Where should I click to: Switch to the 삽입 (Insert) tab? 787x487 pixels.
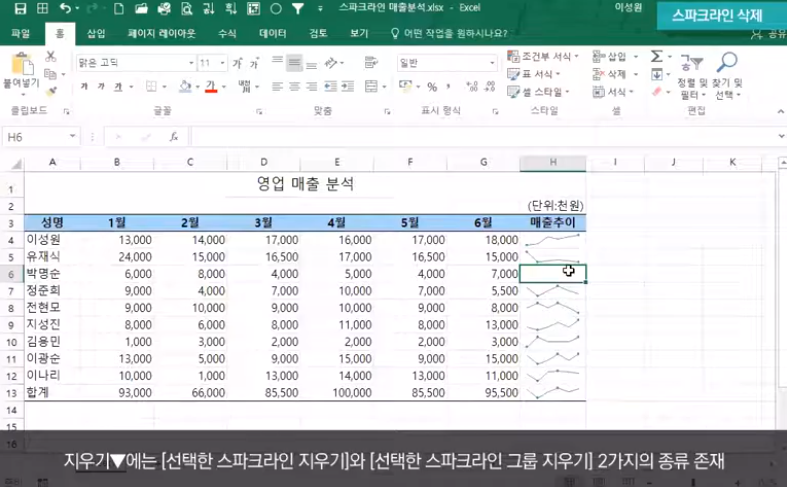click(x=96, y=34)
